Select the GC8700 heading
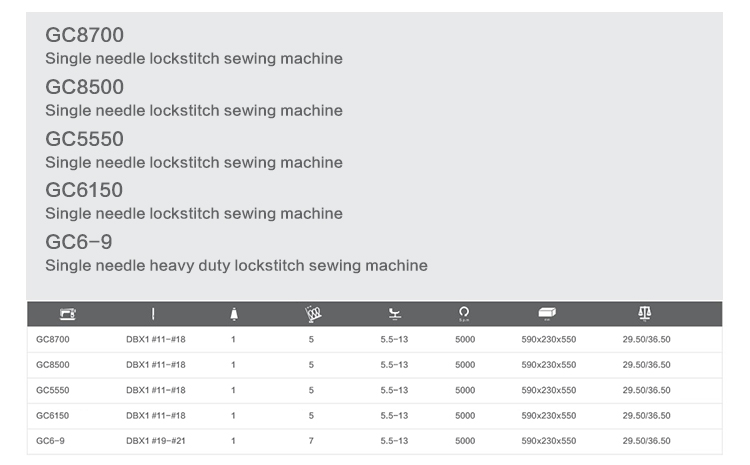 coord(85,35)
